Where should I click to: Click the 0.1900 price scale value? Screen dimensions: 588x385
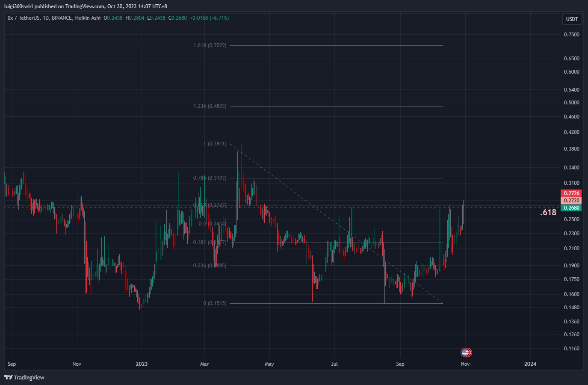click(572, 266)
